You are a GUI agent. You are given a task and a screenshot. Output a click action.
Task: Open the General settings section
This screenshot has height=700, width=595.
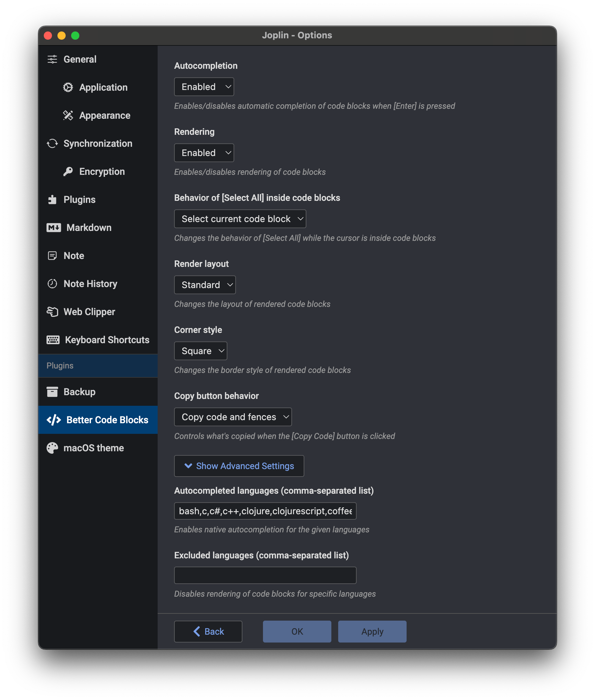tap(98, 59)
